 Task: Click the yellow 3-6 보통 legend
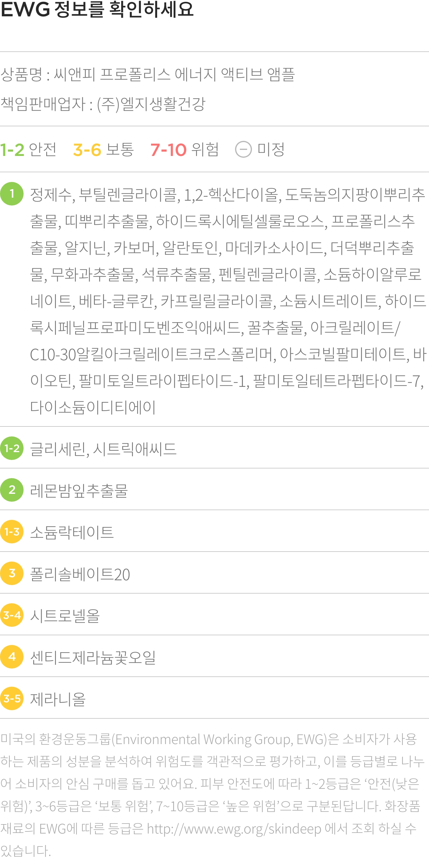(x=104, y=149)
